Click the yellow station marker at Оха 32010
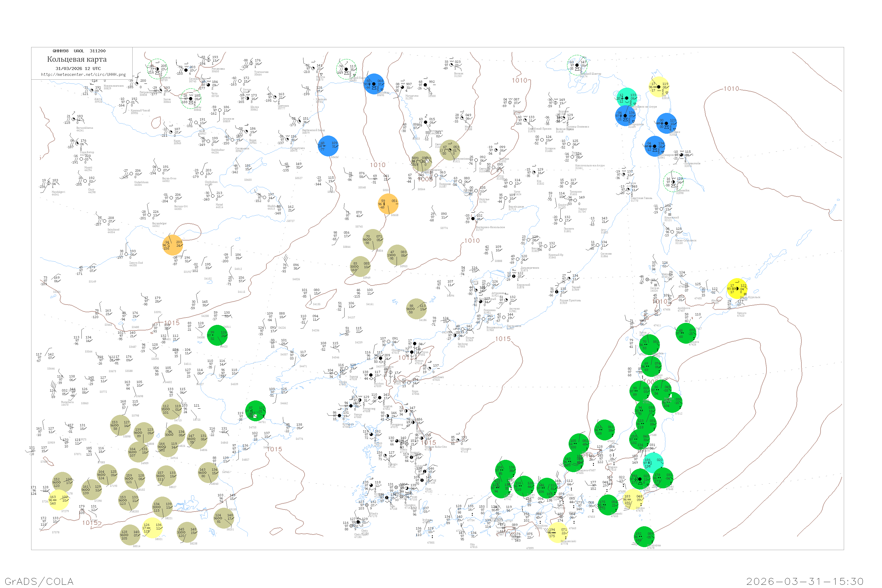 (659, 87)
